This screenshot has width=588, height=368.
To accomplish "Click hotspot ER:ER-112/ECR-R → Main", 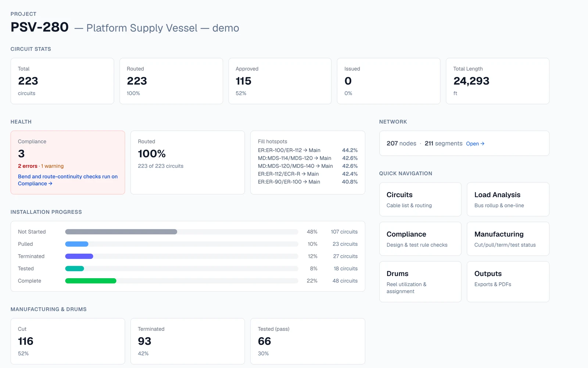I will (308, 174).
